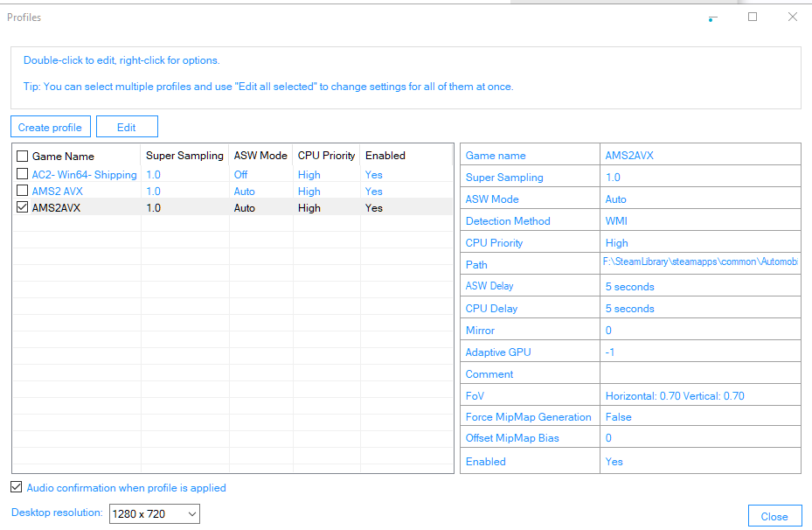Click the Enabled column header
The width and height of the screenshot is (812, 530).
(385, 156)
